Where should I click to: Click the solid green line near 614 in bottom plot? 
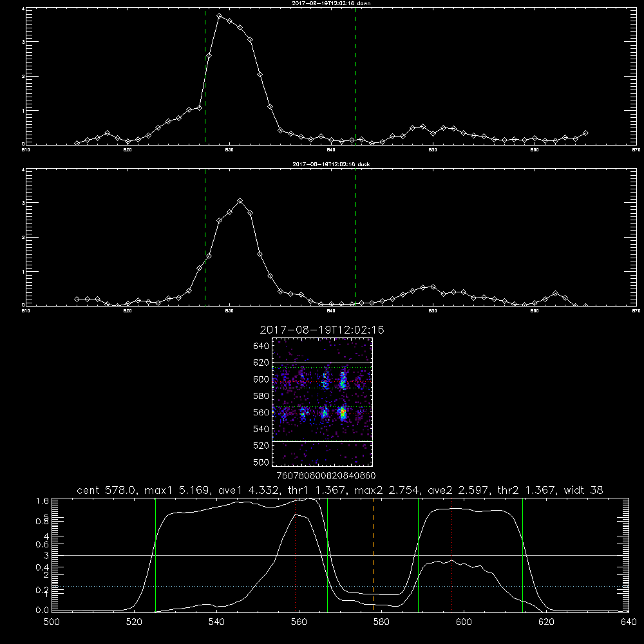522,554
